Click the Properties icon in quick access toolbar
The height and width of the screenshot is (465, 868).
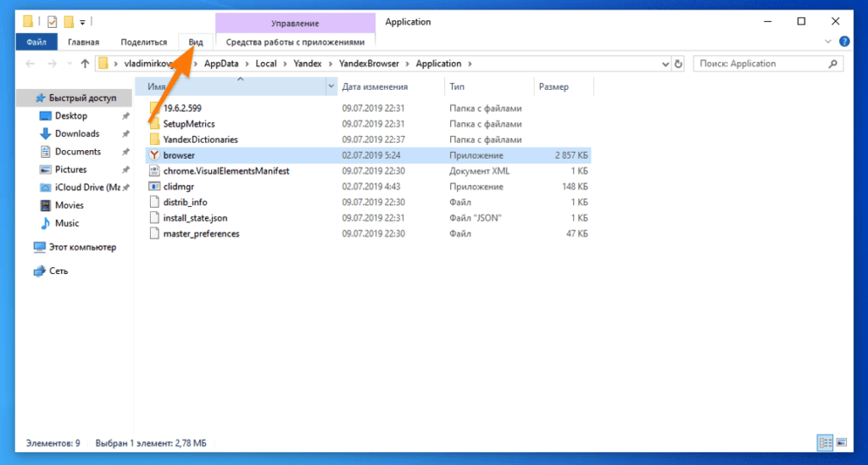pyautogui.click(x=52, y=22)
